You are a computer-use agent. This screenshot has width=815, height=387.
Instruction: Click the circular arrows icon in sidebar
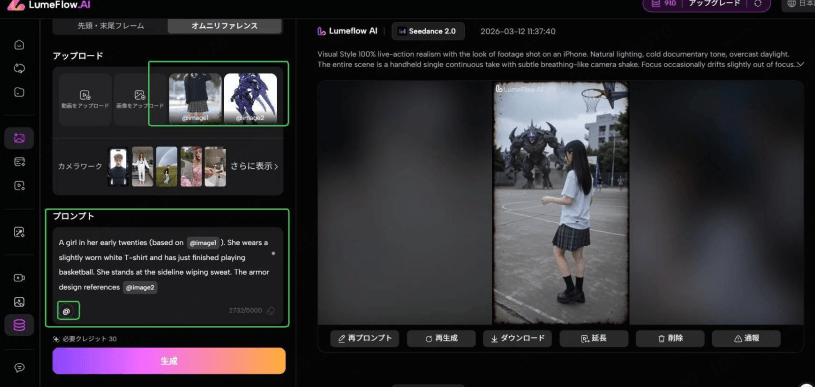tap(19, 69)
